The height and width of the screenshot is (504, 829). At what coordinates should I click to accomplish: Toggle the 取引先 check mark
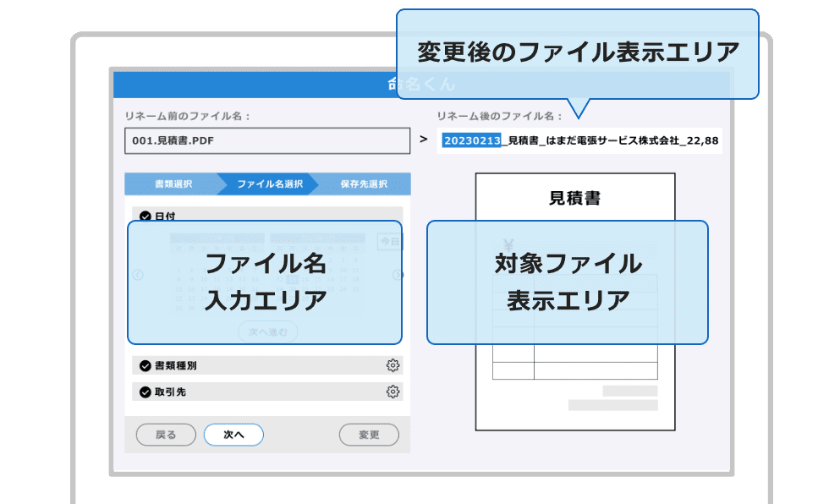[145, 392]
